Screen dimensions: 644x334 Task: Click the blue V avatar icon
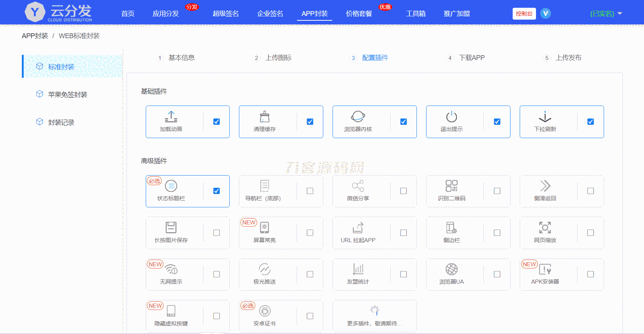(546, 13)
